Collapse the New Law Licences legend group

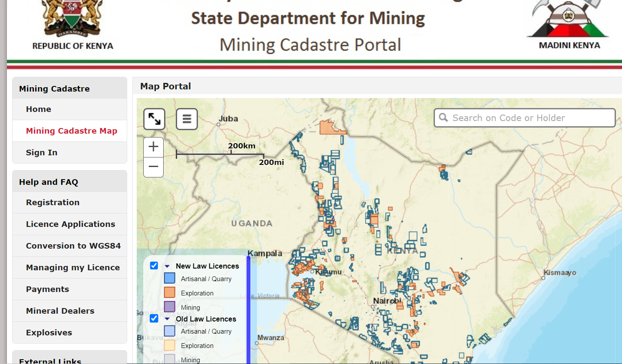[167, 266]
